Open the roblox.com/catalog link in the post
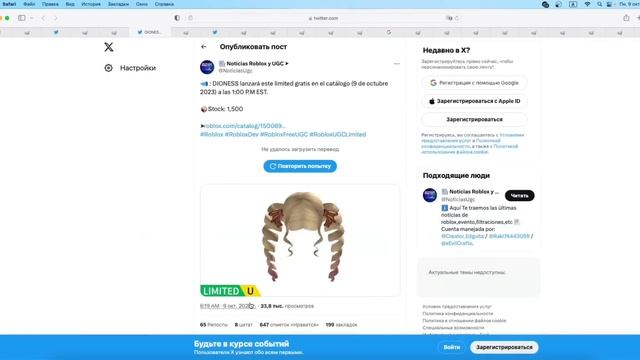The image size is (640, 360). click(x=244, y=126)
